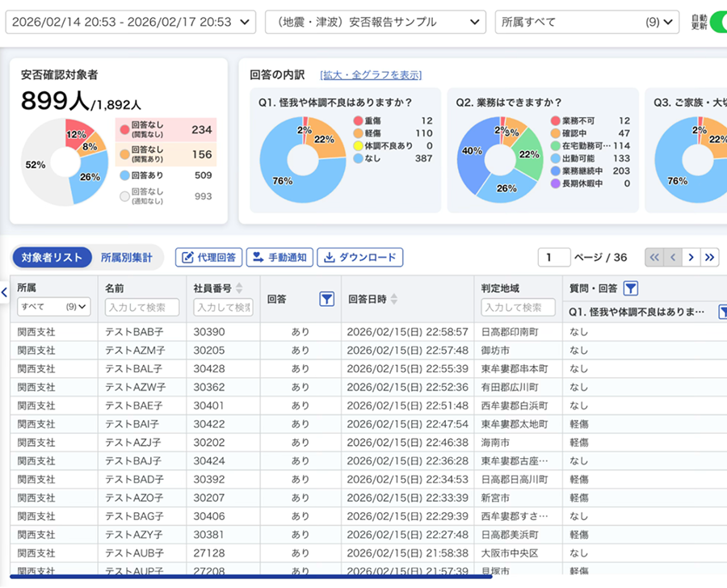Click the page number input field
Image resolution: width=727 pixels, height=588 pixels.
[554, 258]
